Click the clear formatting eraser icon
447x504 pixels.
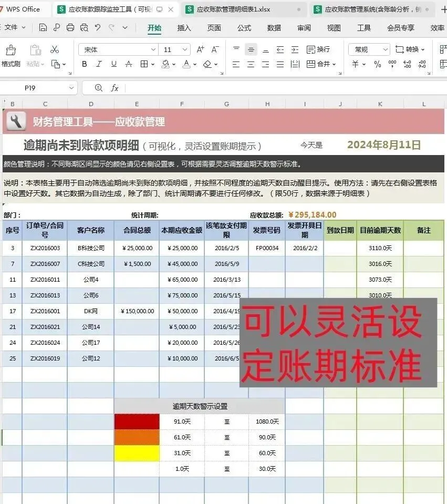tap(207, 64)
